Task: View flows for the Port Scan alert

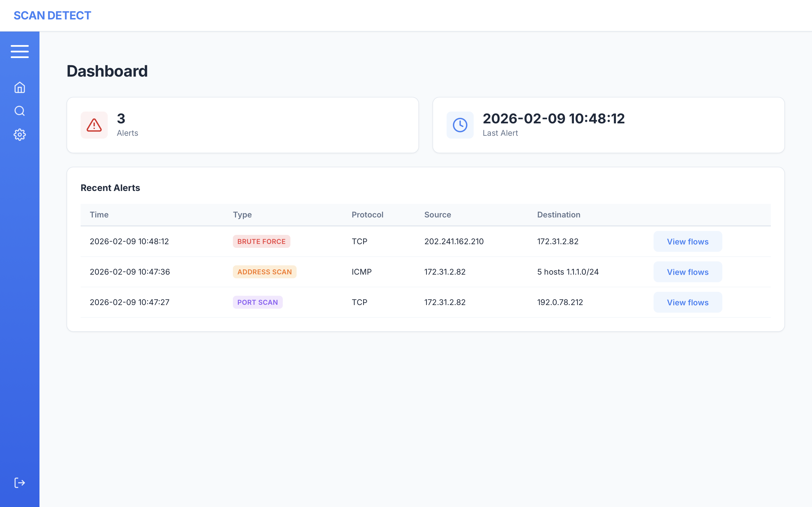Action: [687, 303]
